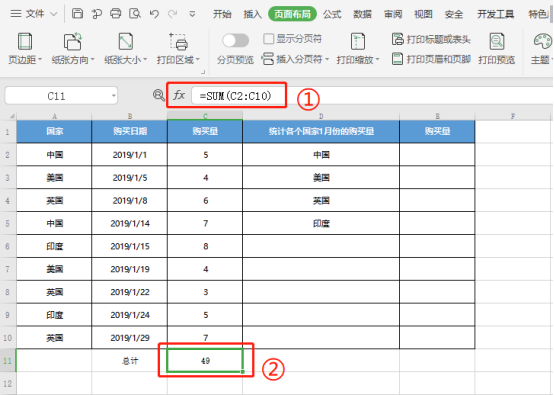Screen dimensions: 554x395
Task: Click cell containing 2019/1/14
Action: click(x=130, y=223)
